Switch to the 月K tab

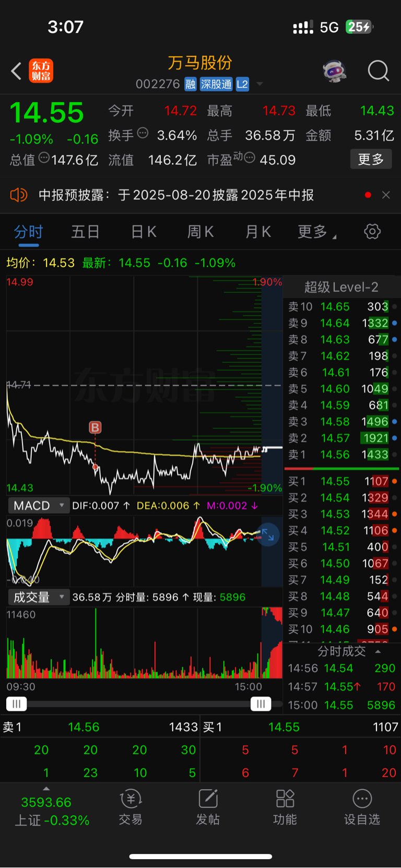click(258, 232)
